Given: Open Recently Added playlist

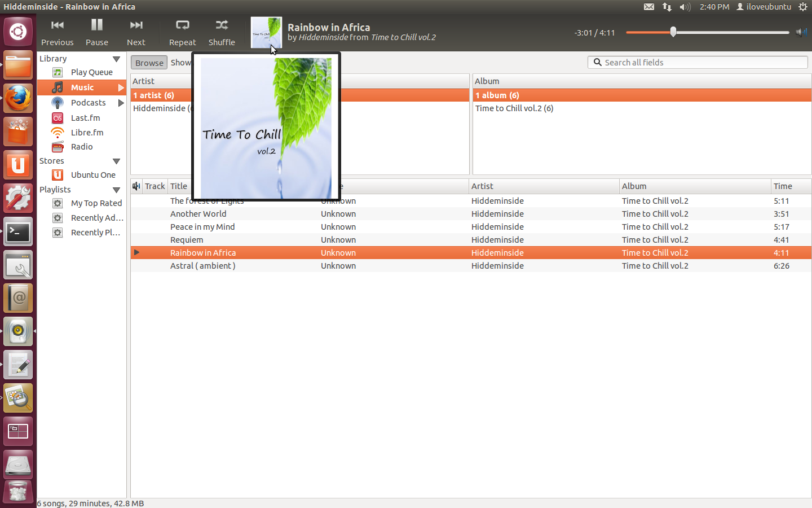Looking at the screenshot, I should tap(97, 218).
